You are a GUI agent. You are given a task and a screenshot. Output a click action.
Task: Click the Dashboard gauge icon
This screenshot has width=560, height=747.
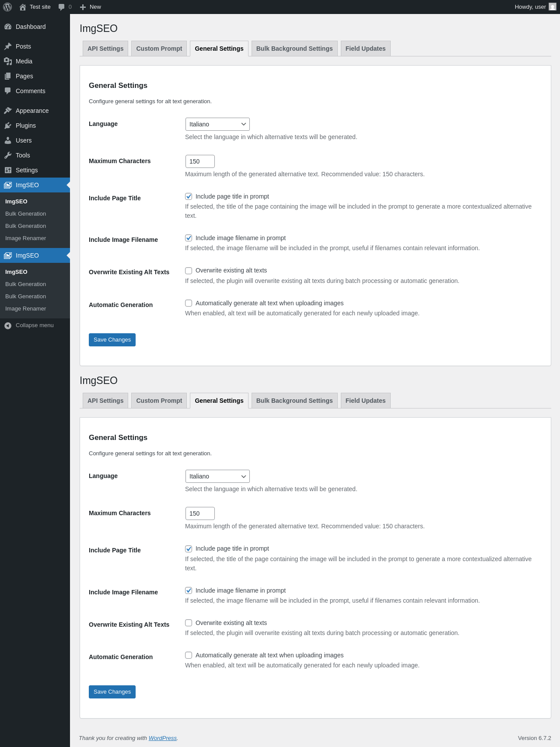click(8, 27)
